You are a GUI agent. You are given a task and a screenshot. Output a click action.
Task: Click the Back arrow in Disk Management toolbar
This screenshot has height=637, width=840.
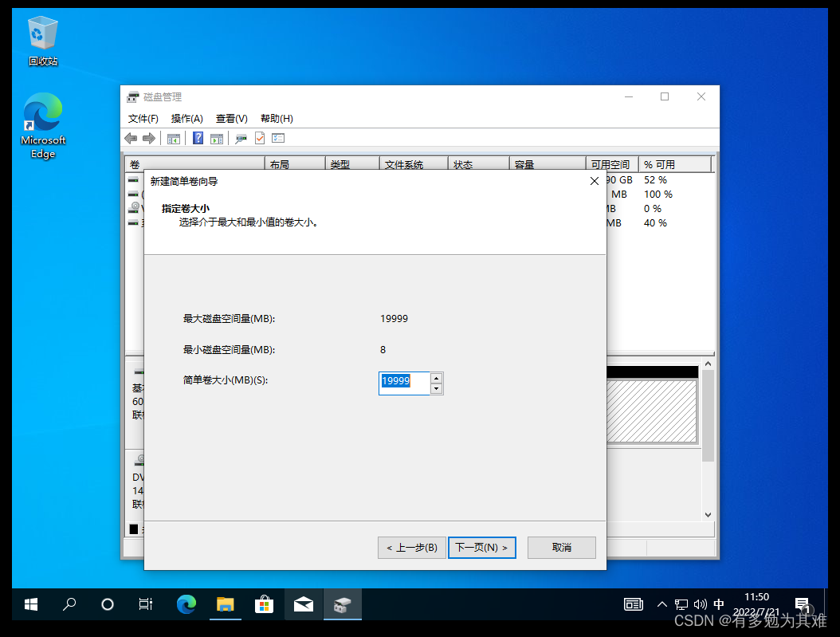pyautogui.click(x=131, y=138)
